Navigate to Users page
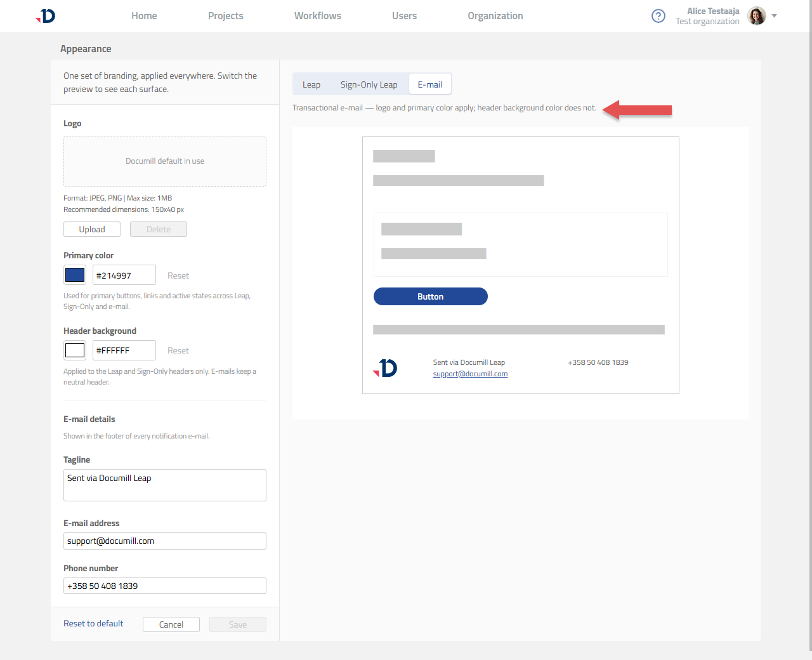 click(404, 16)
